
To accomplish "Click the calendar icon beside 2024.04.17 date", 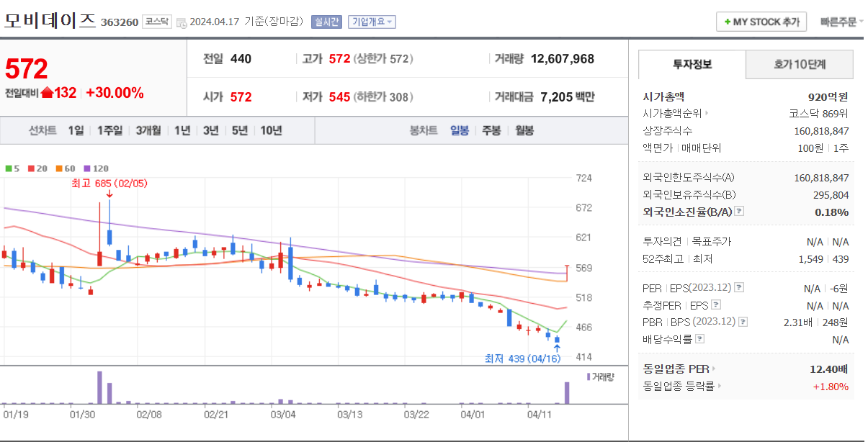I will pos(181,22).
